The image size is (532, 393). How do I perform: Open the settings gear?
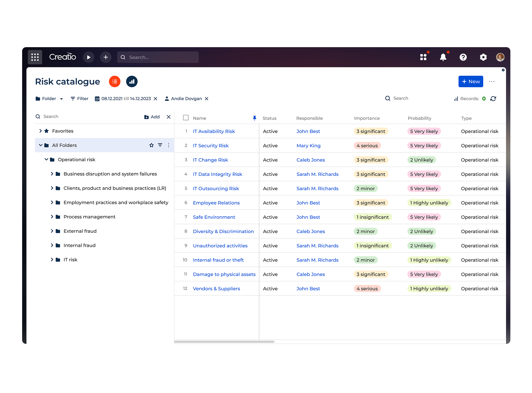pos(483,57)
